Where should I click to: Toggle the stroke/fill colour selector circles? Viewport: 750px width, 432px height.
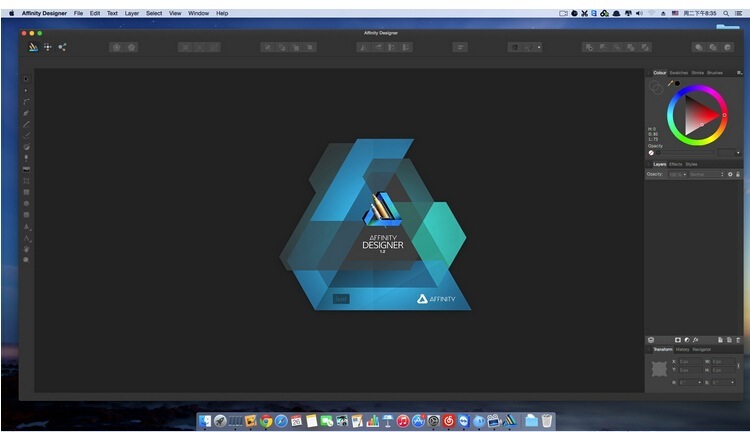[x=656, y=87]
